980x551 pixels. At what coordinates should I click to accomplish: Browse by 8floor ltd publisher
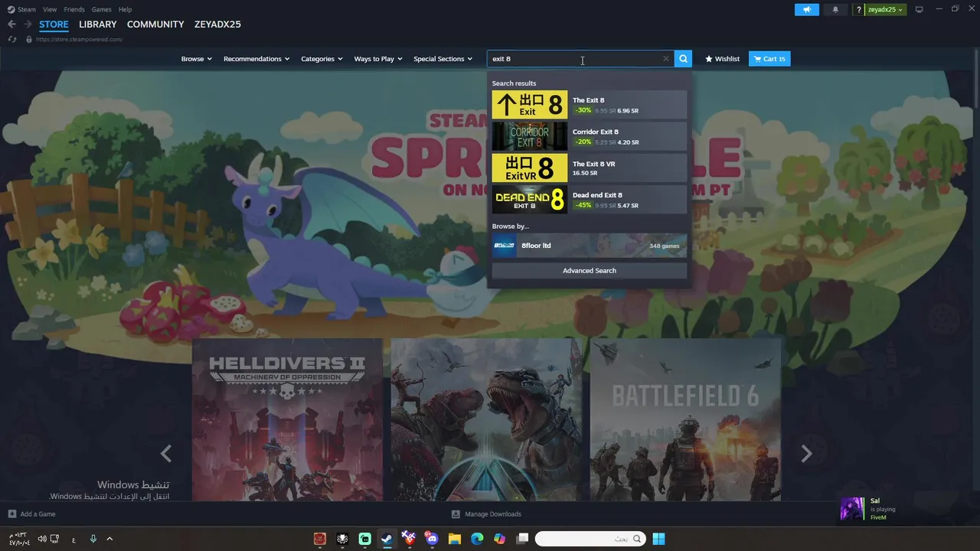click(590, 246)
